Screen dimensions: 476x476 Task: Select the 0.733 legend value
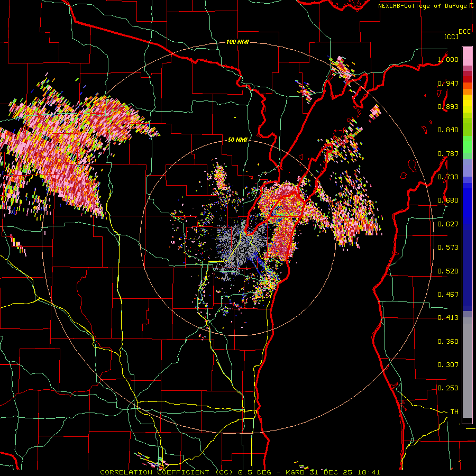point(448,177)
